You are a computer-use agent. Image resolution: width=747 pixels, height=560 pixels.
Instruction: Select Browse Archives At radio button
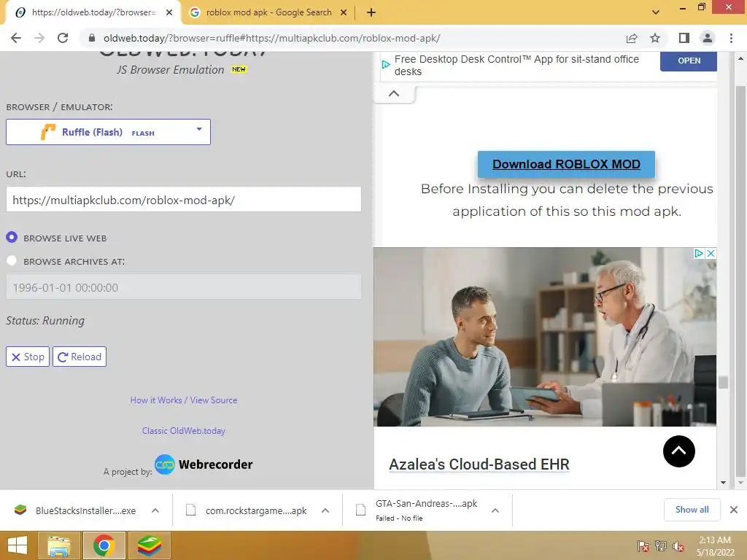(x=12, y=260)
